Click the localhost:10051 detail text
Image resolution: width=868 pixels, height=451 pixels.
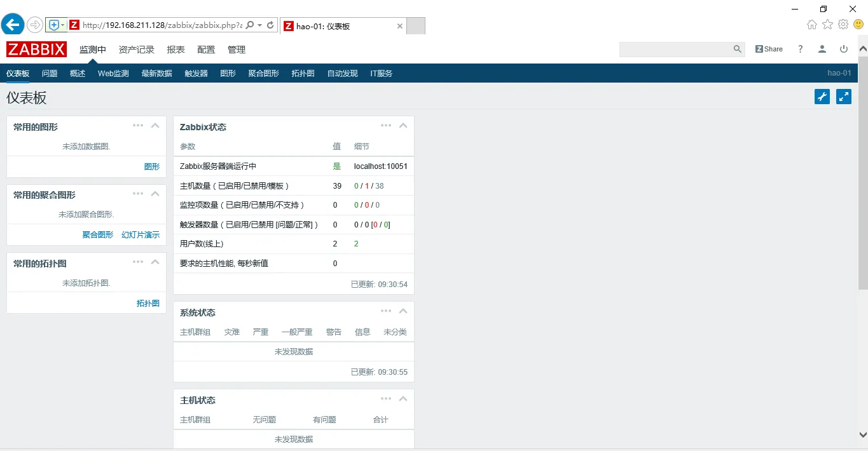pos(381,166)
